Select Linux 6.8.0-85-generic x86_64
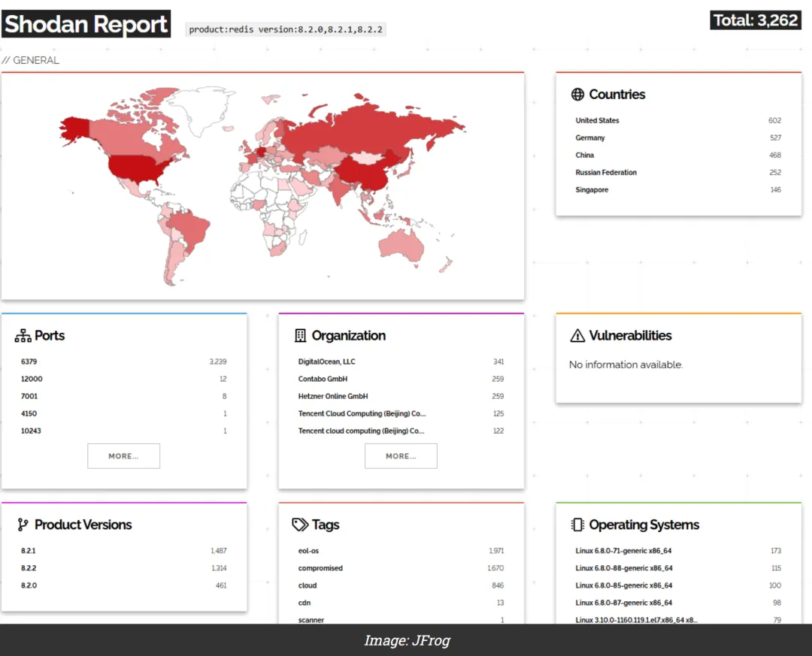 point(678,585)
